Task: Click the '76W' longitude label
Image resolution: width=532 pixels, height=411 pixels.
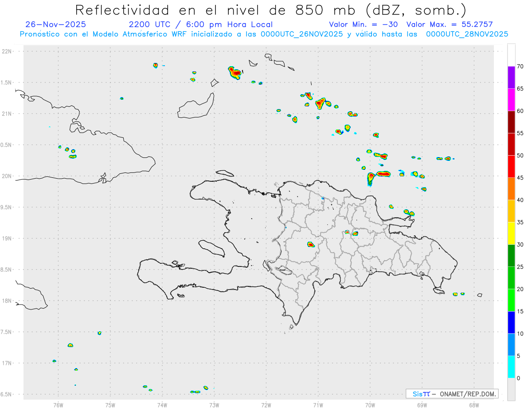Action: pyautogui.click(x=58, y=405)
